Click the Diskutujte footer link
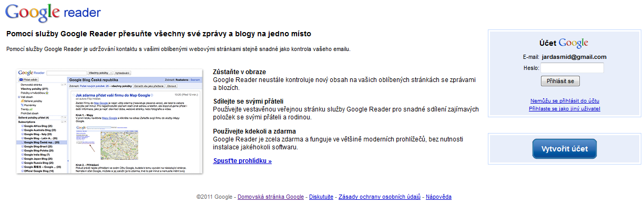 point(321,197)
